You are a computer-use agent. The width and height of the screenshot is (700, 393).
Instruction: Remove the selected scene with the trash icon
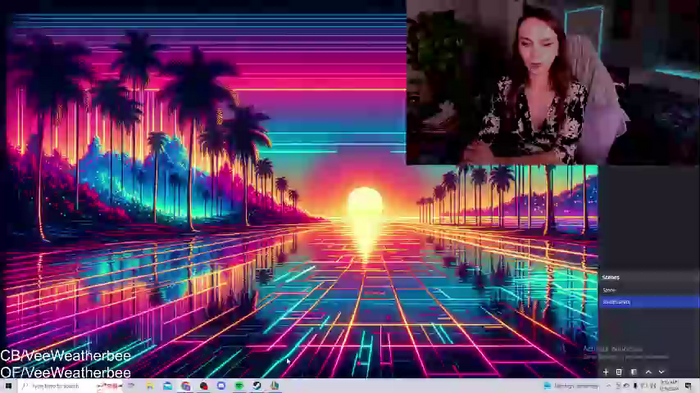(619, 372)
